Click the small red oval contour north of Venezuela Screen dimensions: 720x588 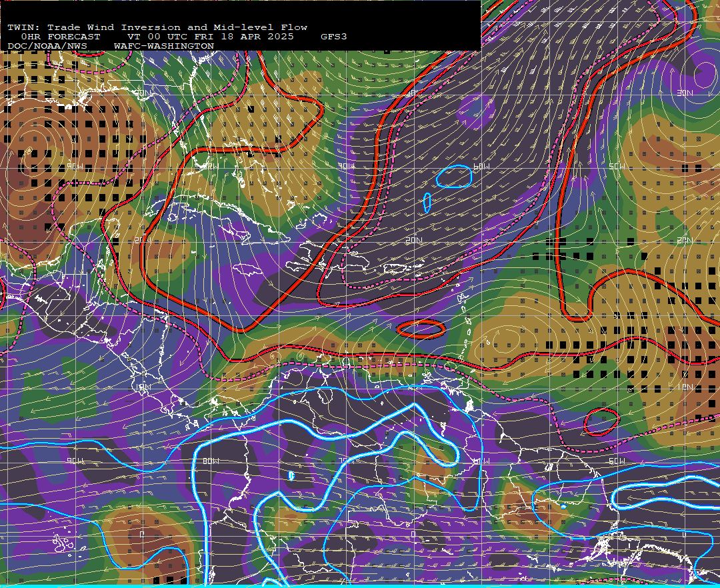click(x=421, y=329)
